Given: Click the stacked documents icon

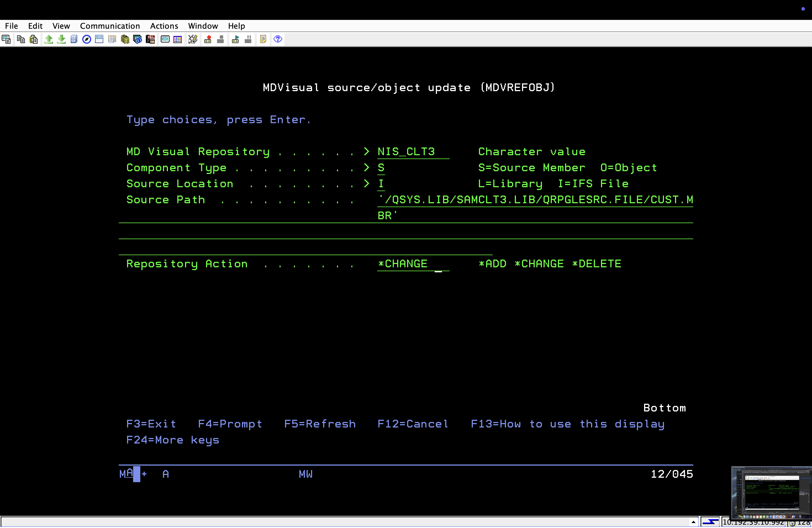Looking at the screenshot, I should pyautogui.click(x=112, y=39).
